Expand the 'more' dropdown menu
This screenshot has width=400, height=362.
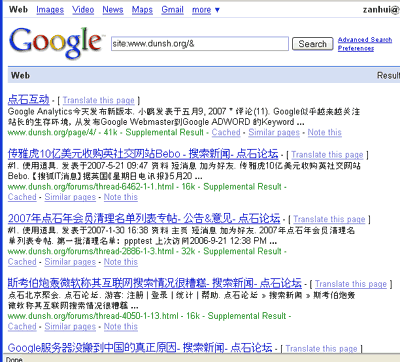pyautogui.click(x=206, y=10)
